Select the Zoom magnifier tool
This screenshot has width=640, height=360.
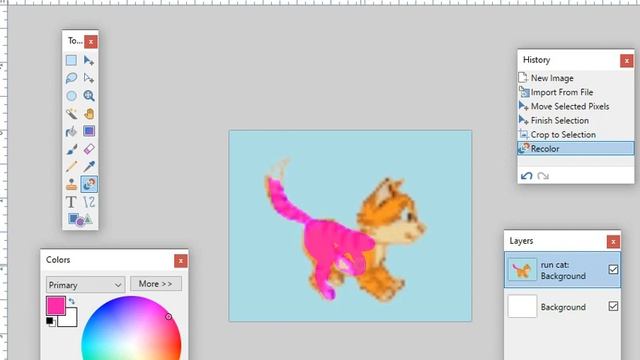click(89, 96)
